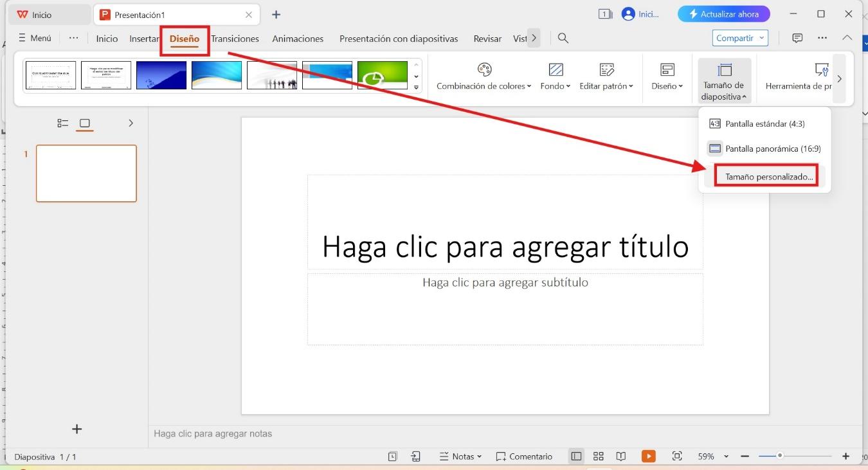Image resolution: width=868 pixels, height=470 pixels.
Task: Switch to the Animaciones ribbon tab
Action: 298,39
